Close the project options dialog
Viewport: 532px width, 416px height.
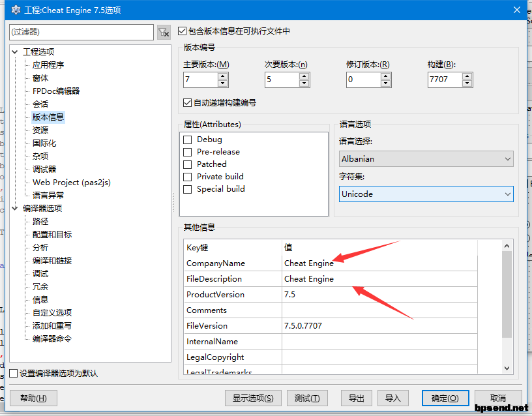pos(517,10)
